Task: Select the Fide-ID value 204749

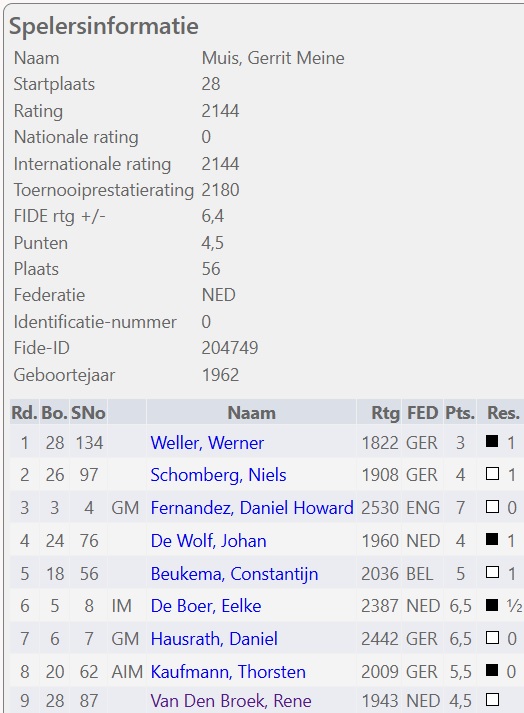Action: click(230, 348)
